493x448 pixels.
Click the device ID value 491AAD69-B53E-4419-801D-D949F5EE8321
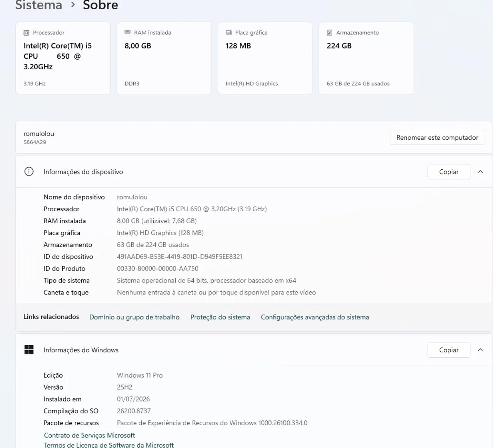(x=179, y=257)
